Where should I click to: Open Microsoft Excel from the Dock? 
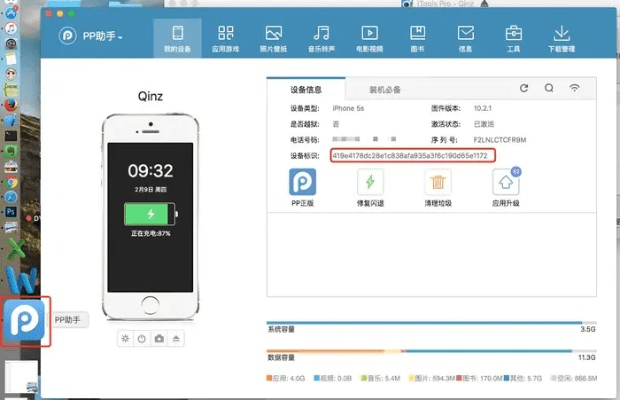tap(16, 249)
